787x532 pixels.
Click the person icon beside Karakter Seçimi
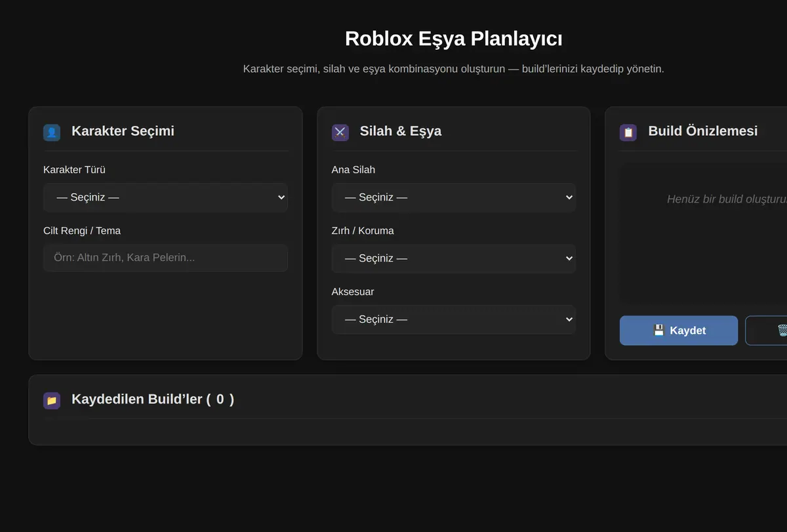[x=52, y=133]
